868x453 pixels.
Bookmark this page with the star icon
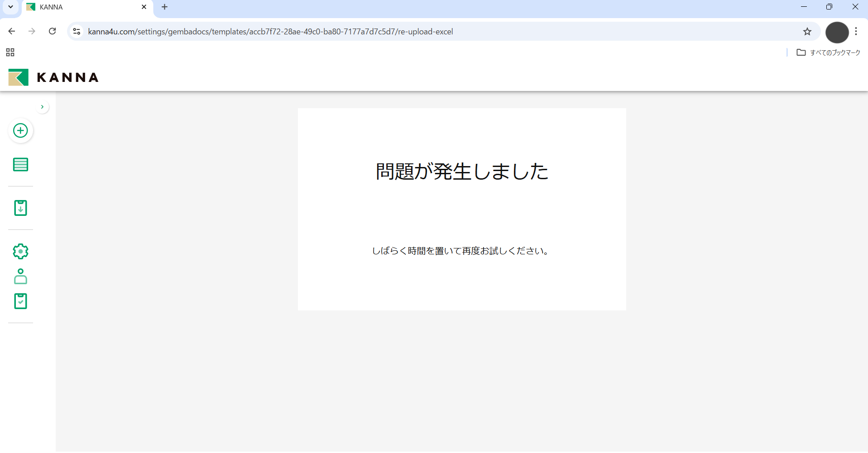tap(807, 32)
